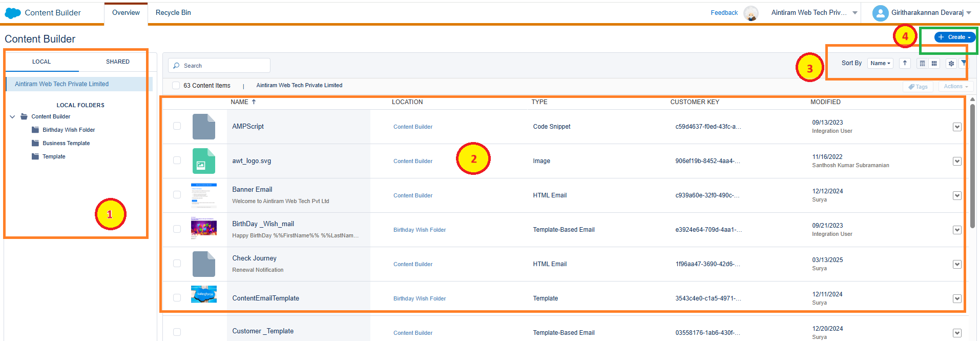Image resolution: width=980 pixels, height=341 pixels.
Task: Switch to grid thumbnail view
Action: (934, 64)
